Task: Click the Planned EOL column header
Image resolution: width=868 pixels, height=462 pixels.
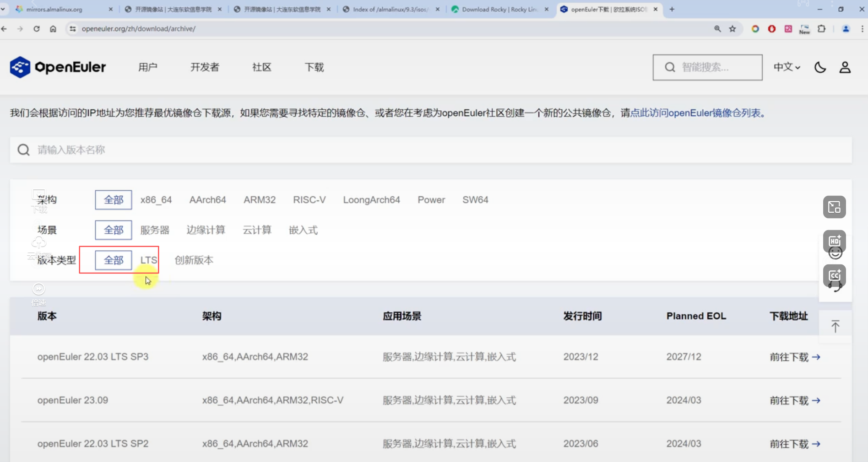Action: pyautogui.click(x=696, y=316)
